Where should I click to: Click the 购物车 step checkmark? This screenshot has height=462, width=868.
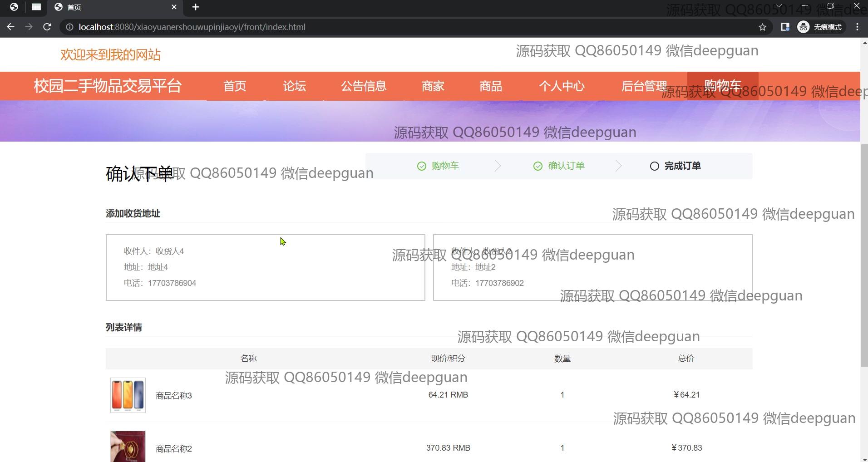[422, 166]
